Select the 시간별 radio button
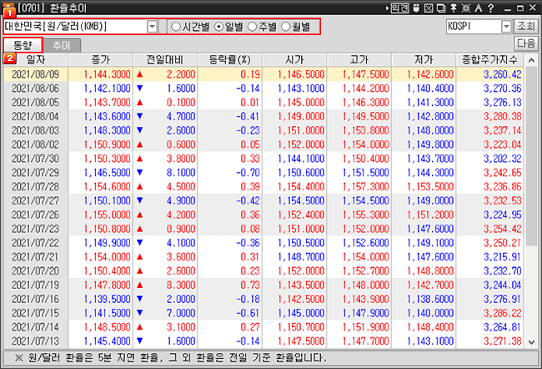The width and height of the screenshot is (542, 369). pyautogui.click(x=176, y=27)
